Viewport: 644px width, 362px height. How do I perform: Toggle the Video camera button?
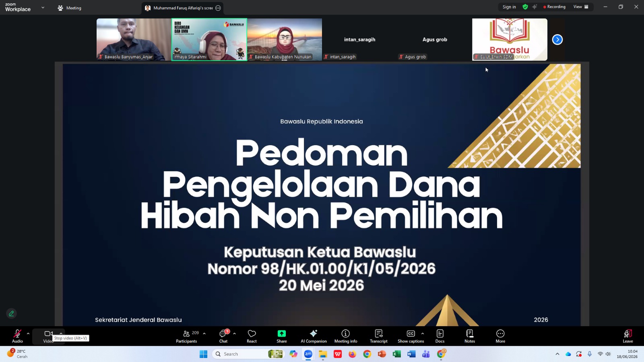pyautogui.click(x=48, y=336)
